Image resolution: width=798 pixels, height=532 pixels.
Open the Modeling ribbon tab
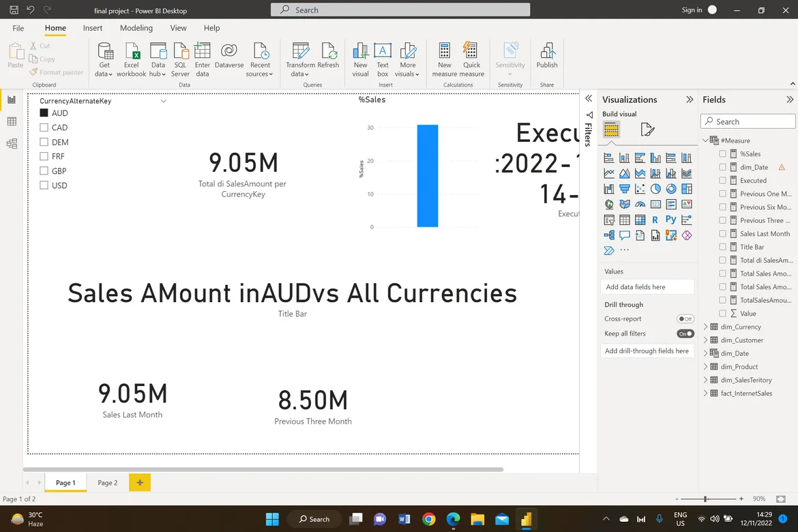[x=136, y=28]
